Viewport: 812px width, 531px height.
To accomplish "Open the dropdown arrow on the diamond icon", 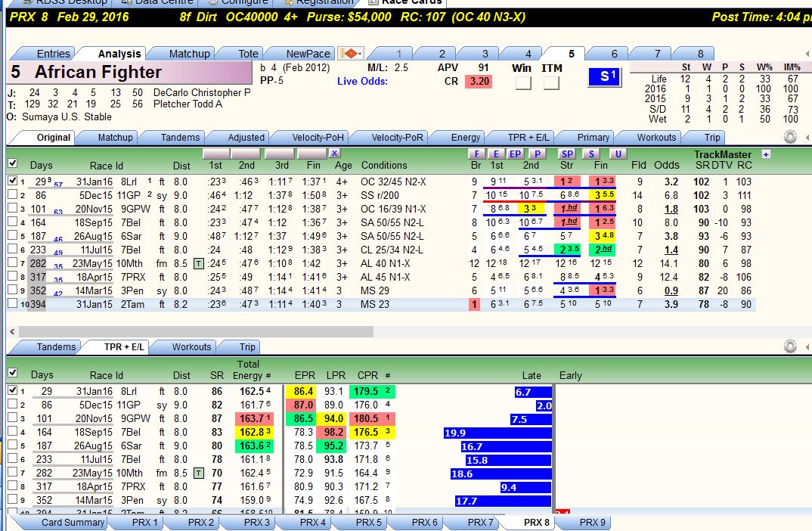I will tap(359, 54).
